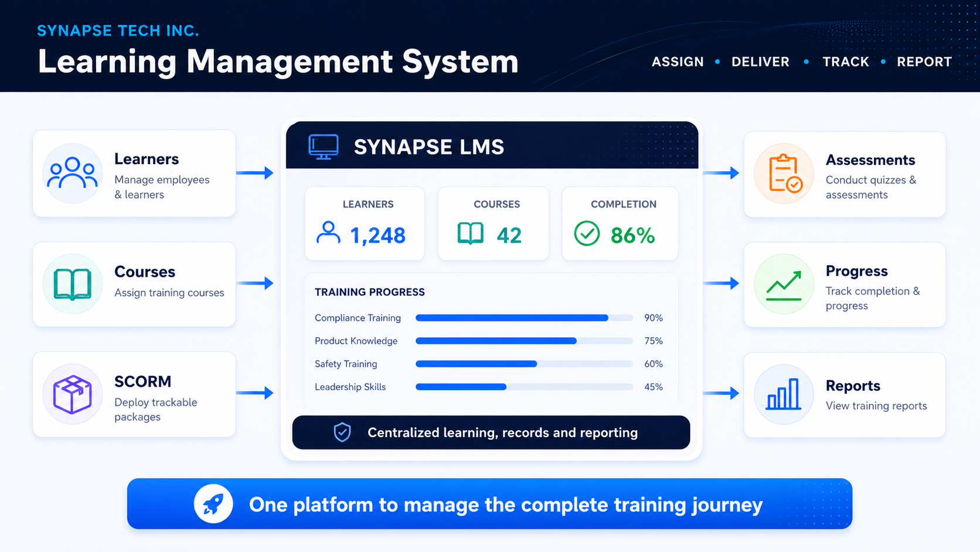Click 'Conduct quizzes & assessments' text
Image resolution: width=980 pixels, height=552 pixels.
tap(871, 187)
